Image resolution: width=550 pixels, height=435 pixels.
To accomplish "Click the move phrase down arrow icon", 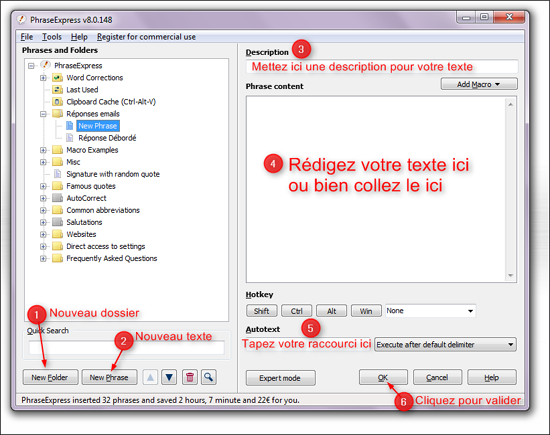I will pos(169,377).
